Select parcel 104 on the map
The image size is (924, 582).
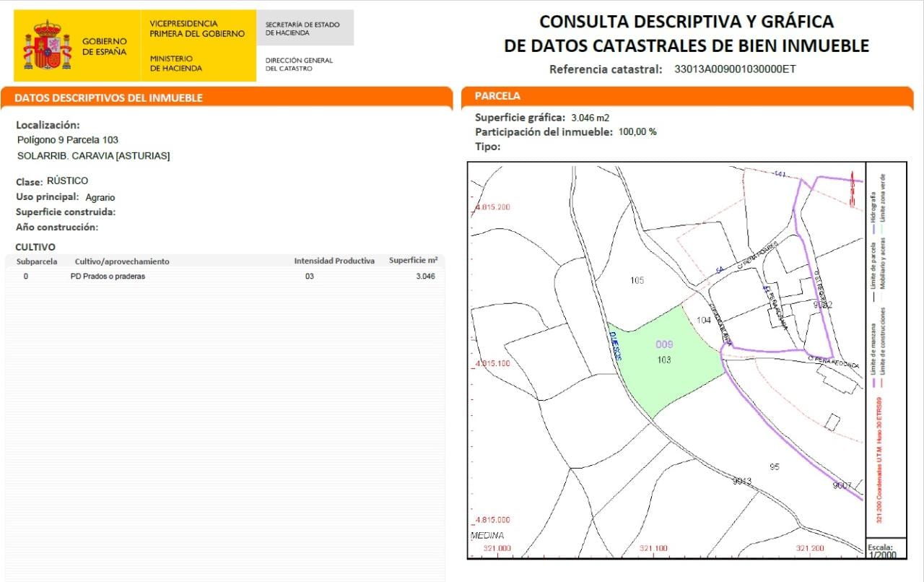pos(704,320)
